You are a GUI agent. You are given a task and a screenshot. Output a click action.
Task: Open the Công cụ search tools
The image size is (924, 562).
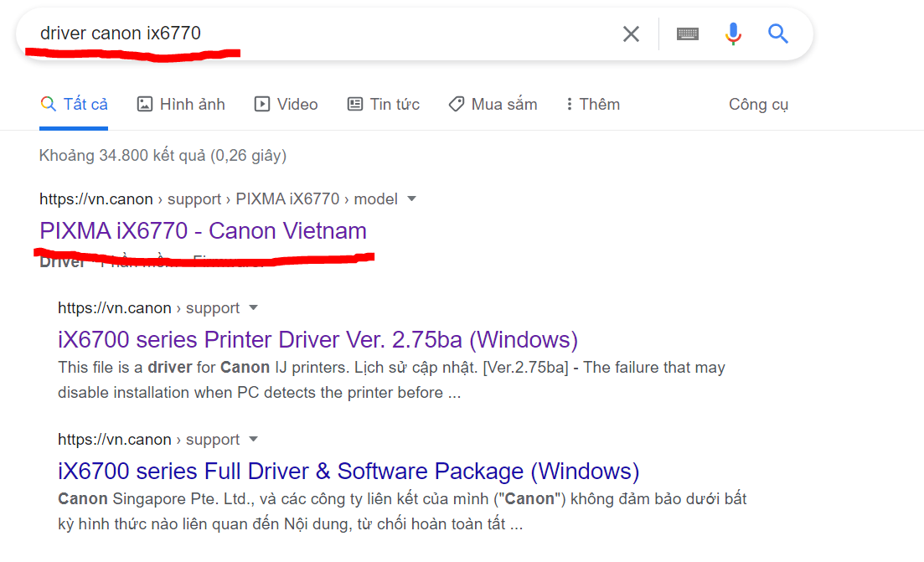pos(758,105)
